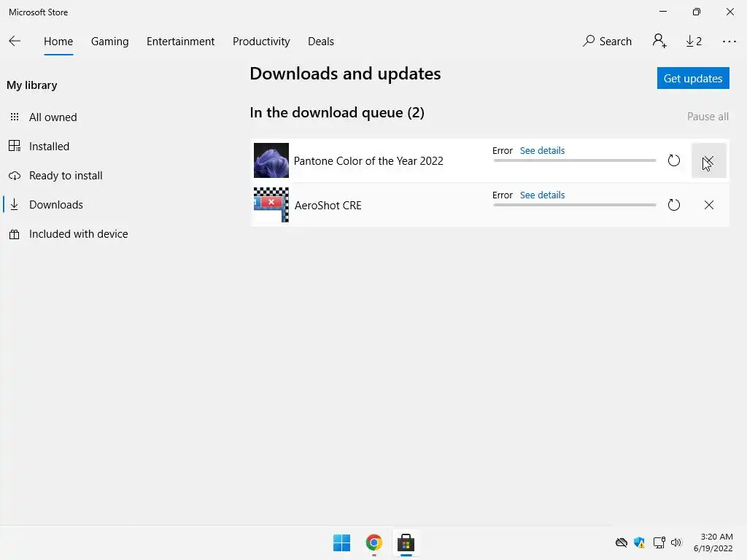This screenshot has height=560, width=747.
Task: Click the Pantone Color of the Year 2022 title
Action: tap(368, 161)
